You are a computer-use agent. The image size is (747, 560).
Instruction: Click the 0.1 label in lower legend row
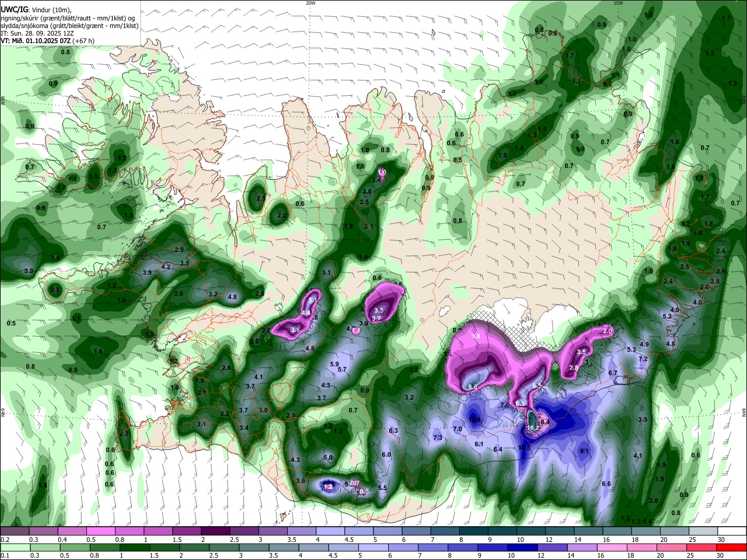[4, 555]
